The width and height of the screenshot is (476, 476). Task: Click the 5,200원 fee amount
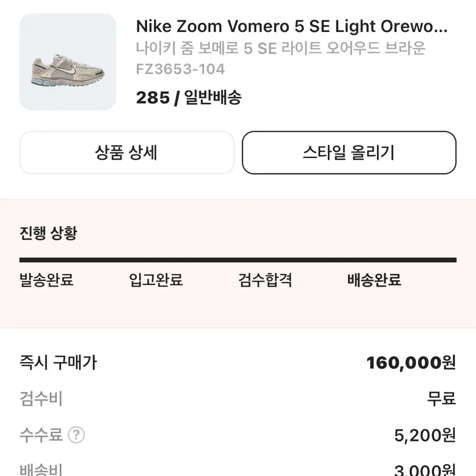coord(425,435)
